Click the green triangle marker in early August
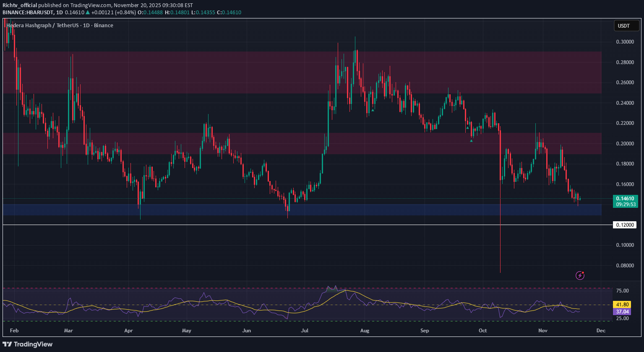Viewport: 644px width, 352px height. 373,110
